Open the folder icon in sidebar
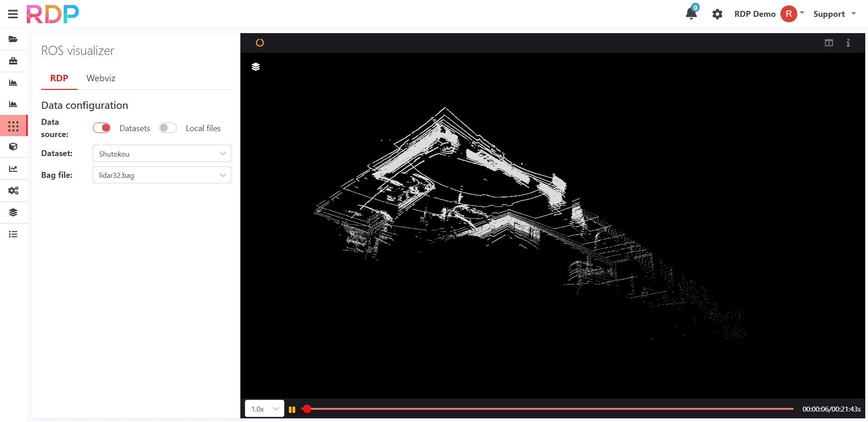868x422 pixels. [x=13, y=39]
